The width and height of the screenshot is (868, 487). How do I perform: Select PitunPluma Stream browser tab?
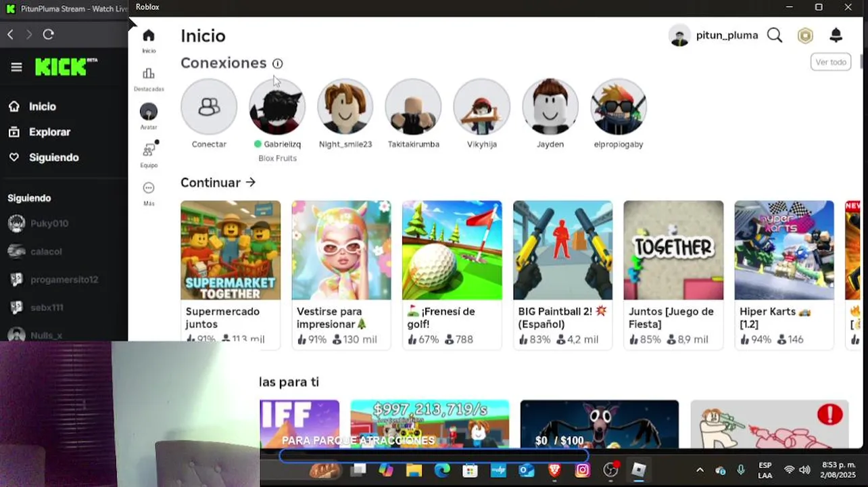tap(66, 8)
